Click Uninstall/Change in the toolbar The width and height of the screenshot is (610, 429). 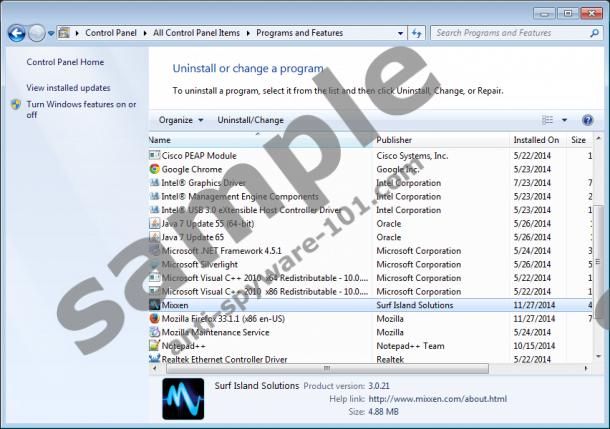click(x=251, y=120)
